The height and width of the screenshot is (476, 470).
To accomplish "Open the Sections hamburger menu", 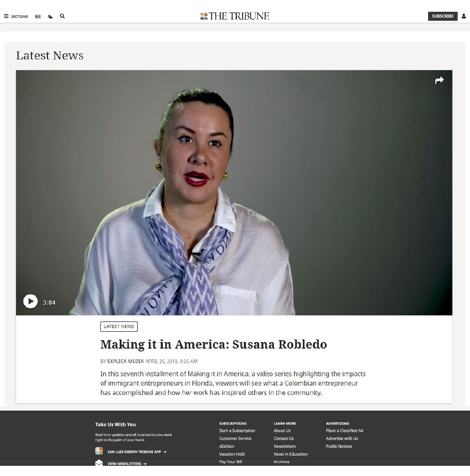I will coord(16,16).
